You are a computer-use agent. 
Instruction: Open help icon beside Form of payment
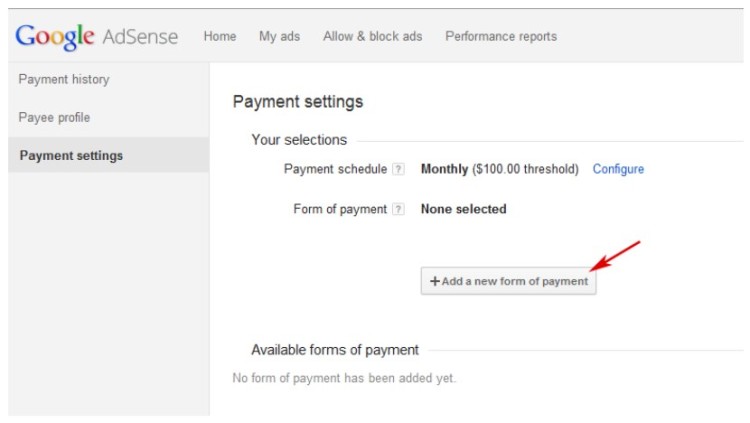tap(398, 210)
